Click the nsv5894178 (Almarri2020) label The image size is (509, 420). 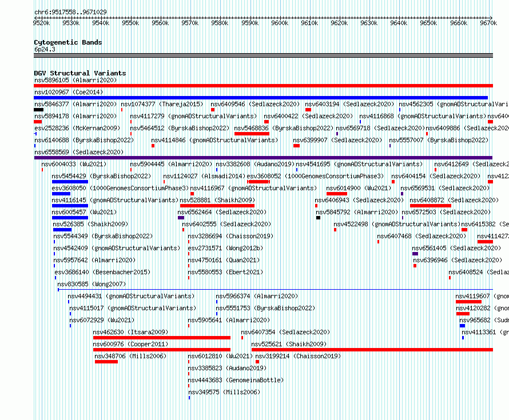click(x=75, y=116)
